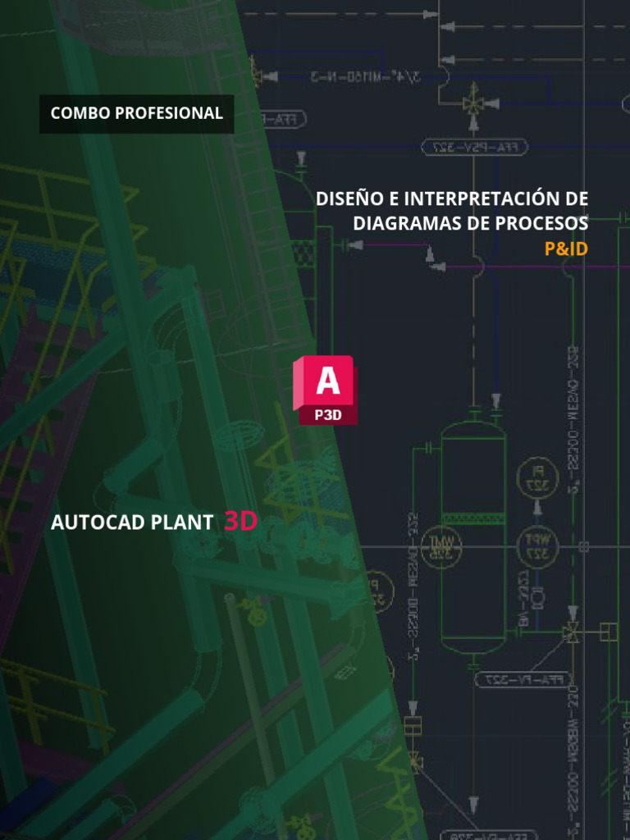Click the AutoCAD Plant 3D logo icon
The height and width of the screenshot is (840, 630).
[325, 390]
